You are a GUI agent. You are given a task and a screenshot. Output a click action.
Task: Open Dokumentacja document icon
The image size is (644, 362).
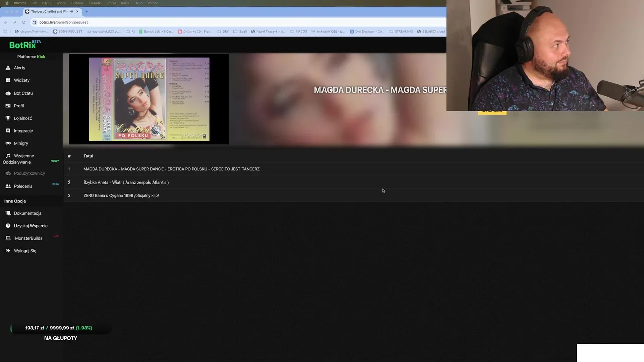pyautogui.click(x=8, y=213)
